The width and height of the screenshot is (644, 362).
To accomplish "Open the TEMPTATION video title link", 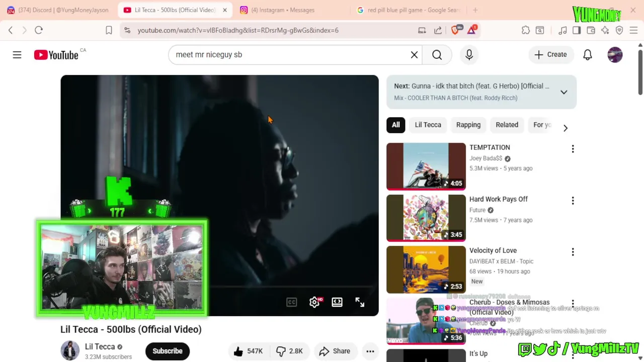I will click(490, 147).
